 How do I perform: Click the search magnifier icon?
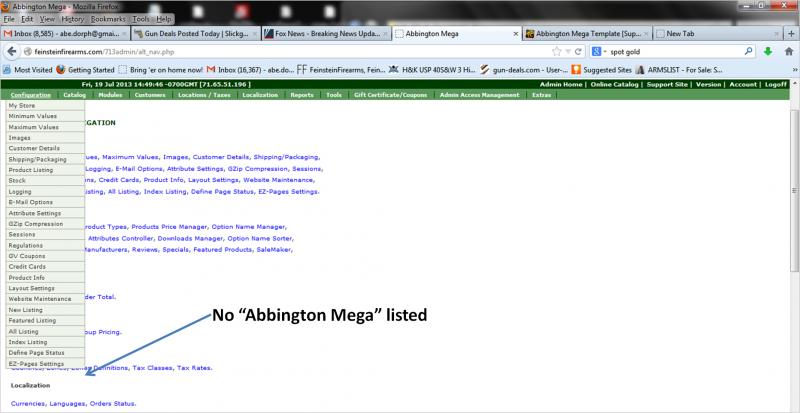(x=748, y=52)
